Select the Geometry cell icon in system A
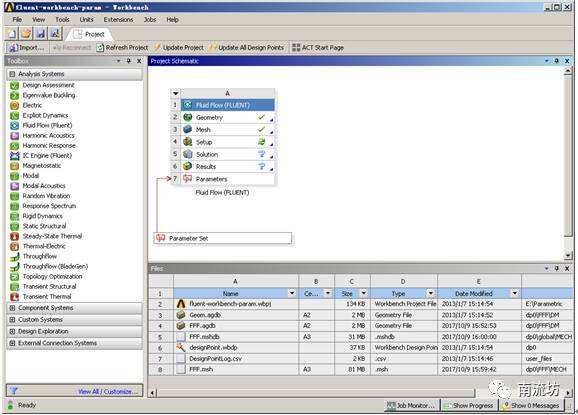578x415 pixels. click(x=188, y=117)
